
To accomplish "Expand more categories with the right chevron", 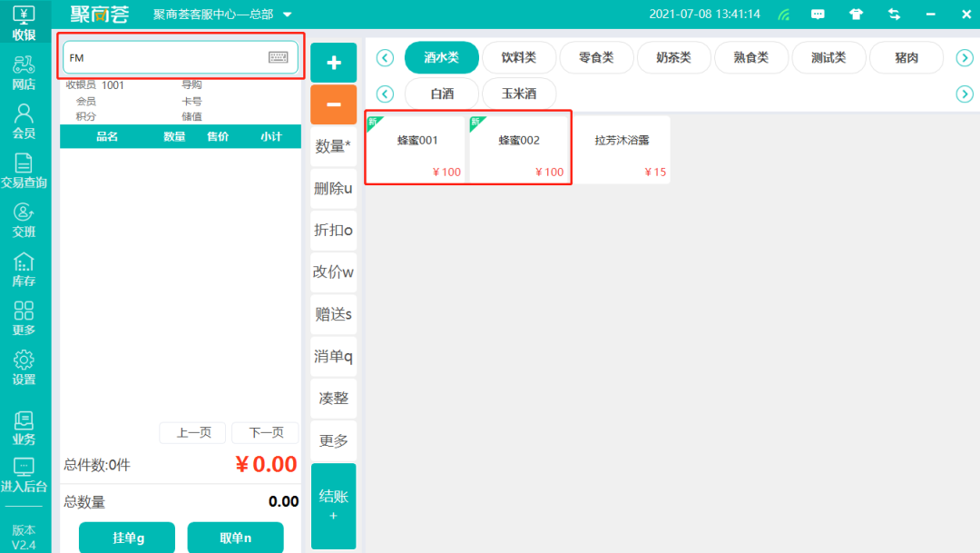I will pyautogui.click(x=965, y=56).
